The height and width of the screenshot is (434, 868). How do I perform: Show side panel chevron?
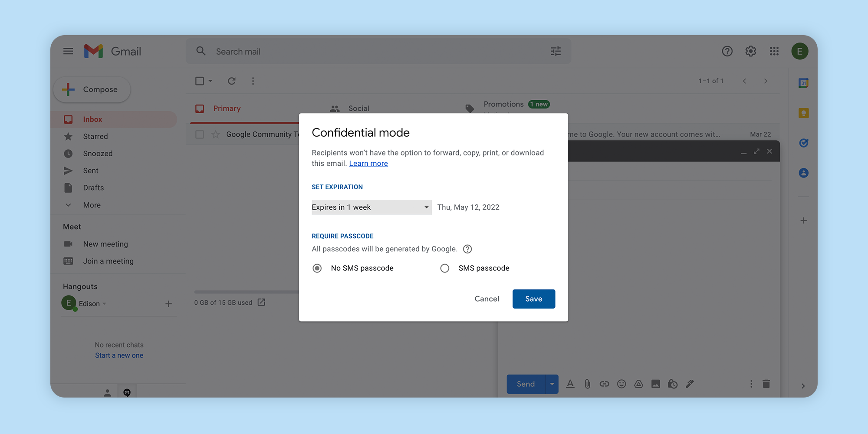[803, 386]
